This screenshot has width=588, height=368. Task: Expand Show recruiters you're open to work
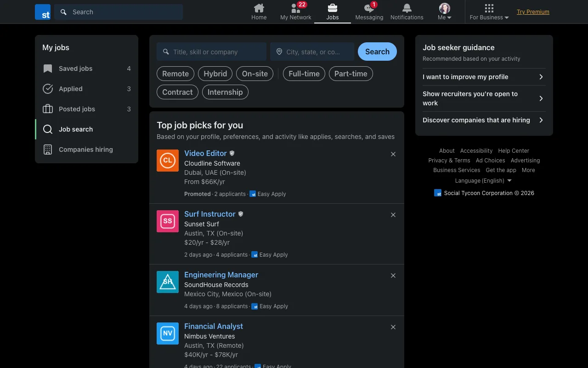pos(484,98)
